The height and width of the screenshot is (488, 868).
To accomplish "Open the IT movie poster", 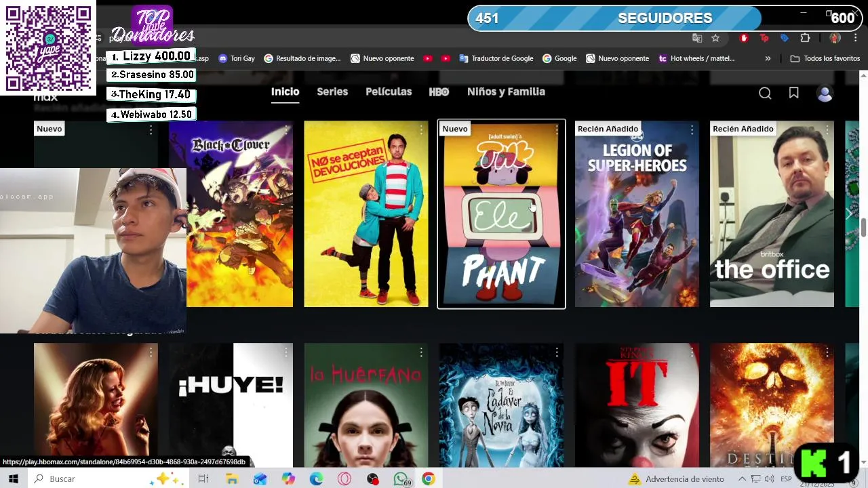I will [637, 405].
